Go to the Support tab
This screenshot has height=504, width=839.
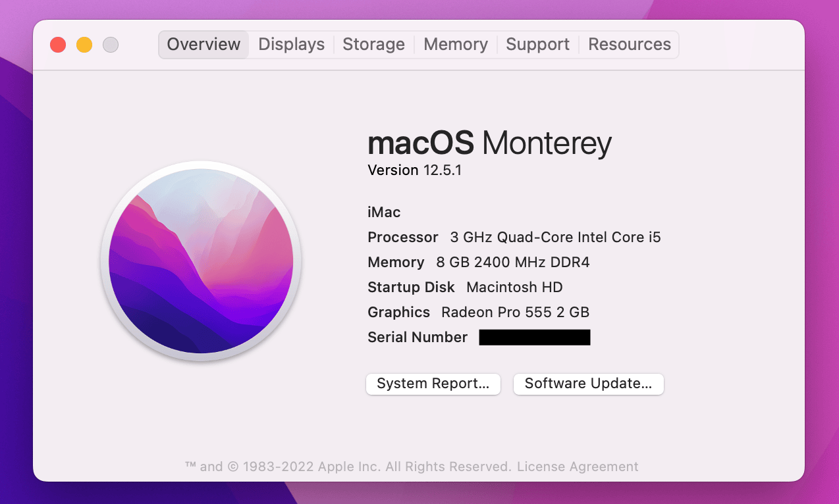(537, 44)
